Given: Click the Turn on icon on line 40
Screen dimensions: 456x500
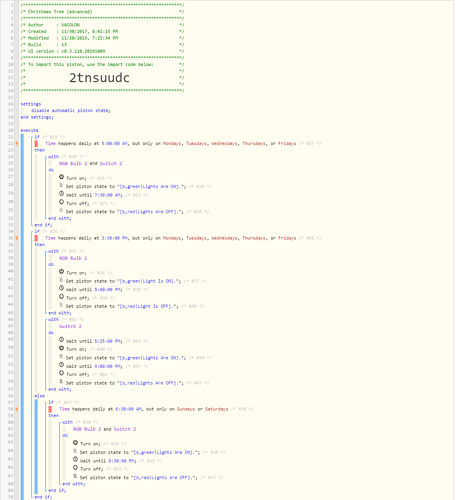Looking at the screenshot, I should click(x=61, y=272).
